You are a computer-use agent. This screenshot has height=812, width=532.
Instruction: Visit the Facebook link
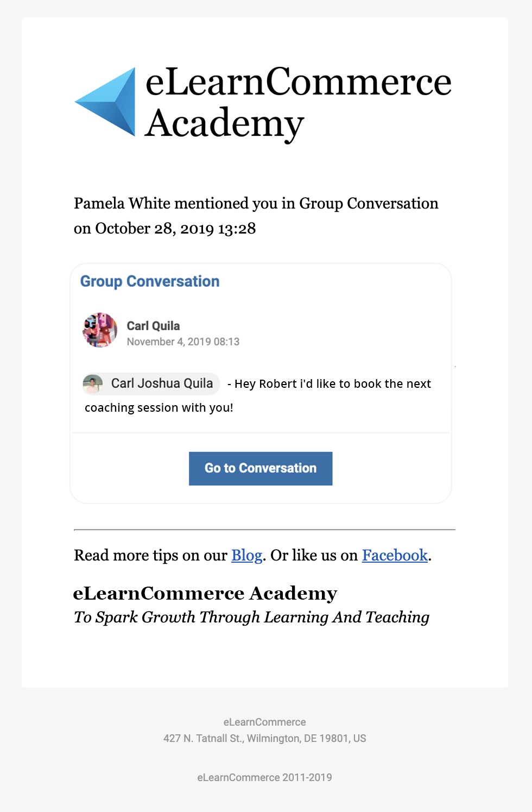[395, 555]
